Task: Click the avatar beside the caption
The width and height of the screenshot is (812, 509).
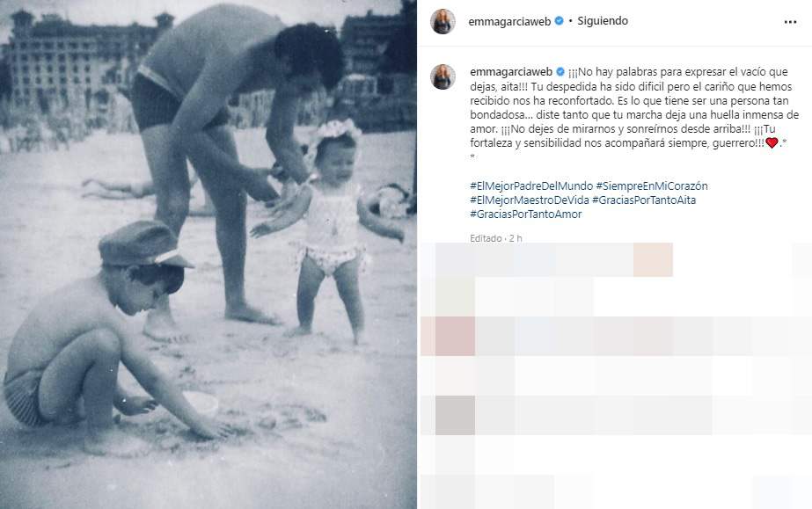Action: coord(443,77)
